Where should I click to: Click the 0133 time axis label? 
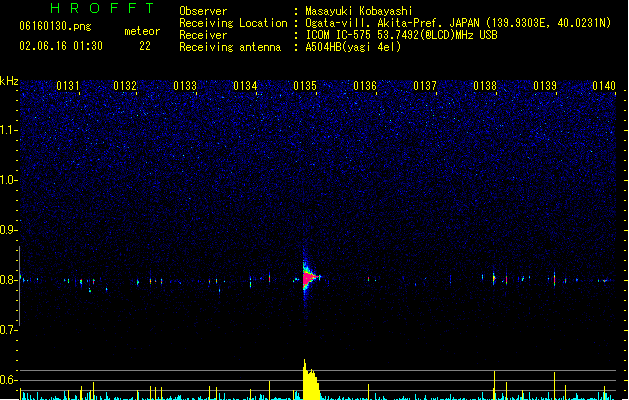[x=185, y=86]
